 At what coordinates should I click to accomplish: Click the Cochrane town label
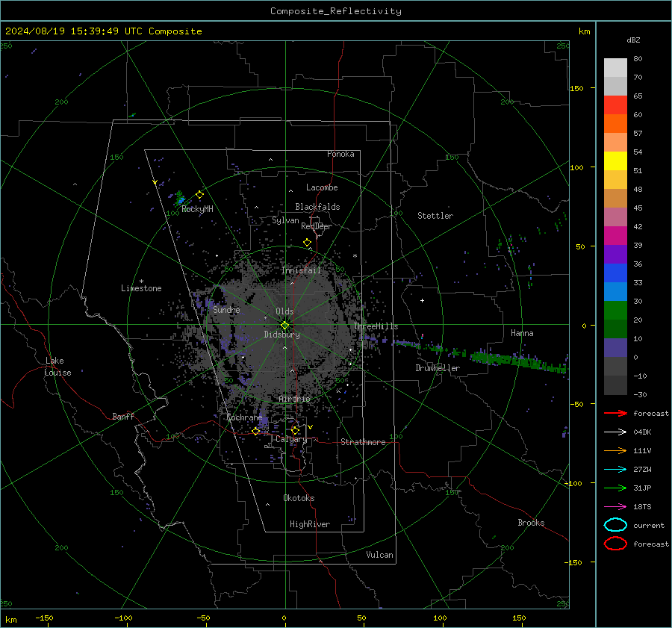tap(244, 417)
